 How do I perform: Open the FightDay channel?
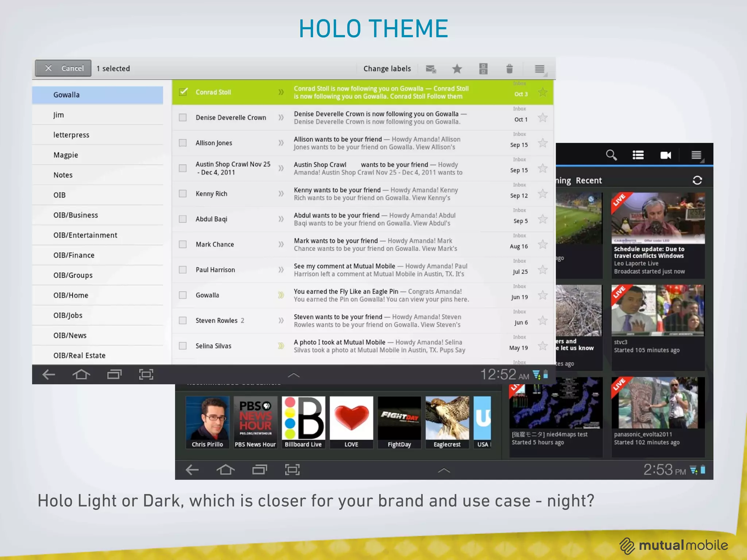399,422
